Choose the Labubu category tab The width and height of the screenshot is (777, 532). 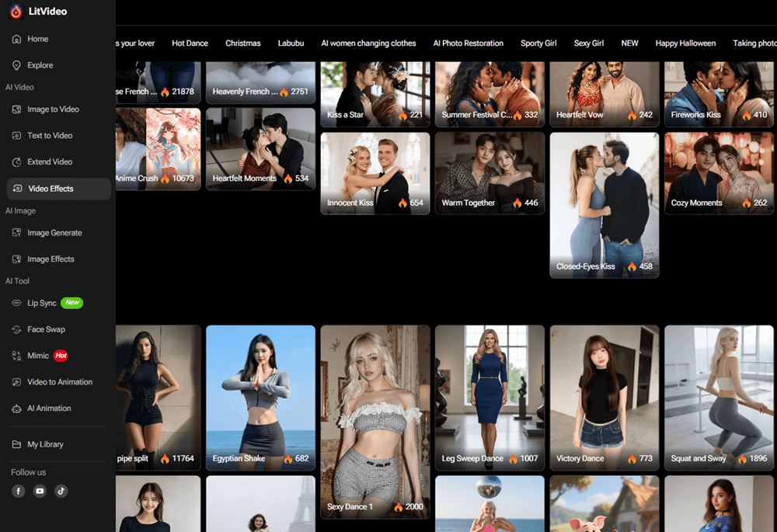[x=291, y=43]
